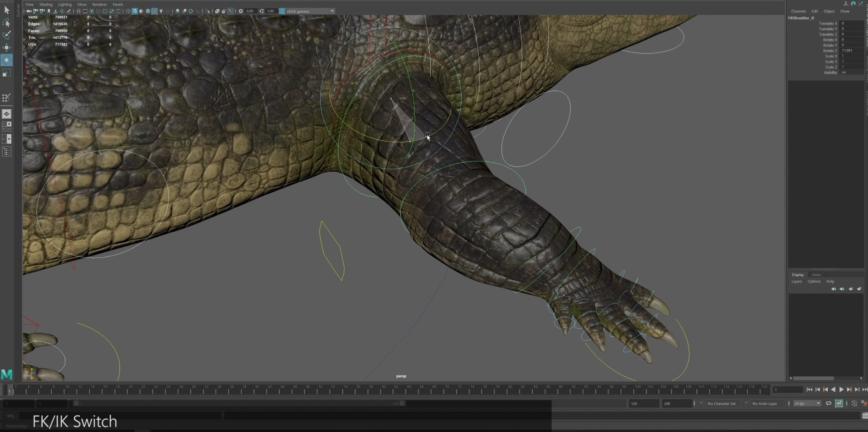Viewport: 868px width, 432px height.
Task: Click frame 60 on the time slider
Action: 384,389
